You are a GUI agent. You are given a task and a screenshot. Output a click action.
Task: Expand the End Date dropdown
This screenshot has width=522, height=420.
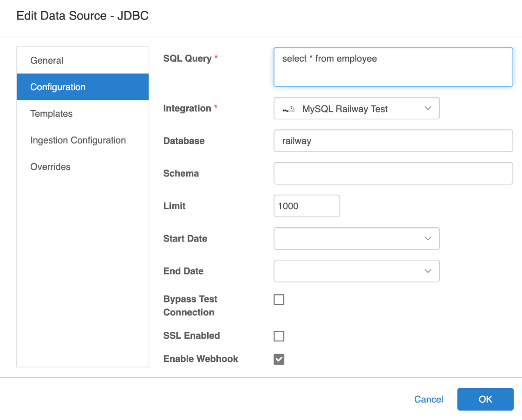(357, 271)
